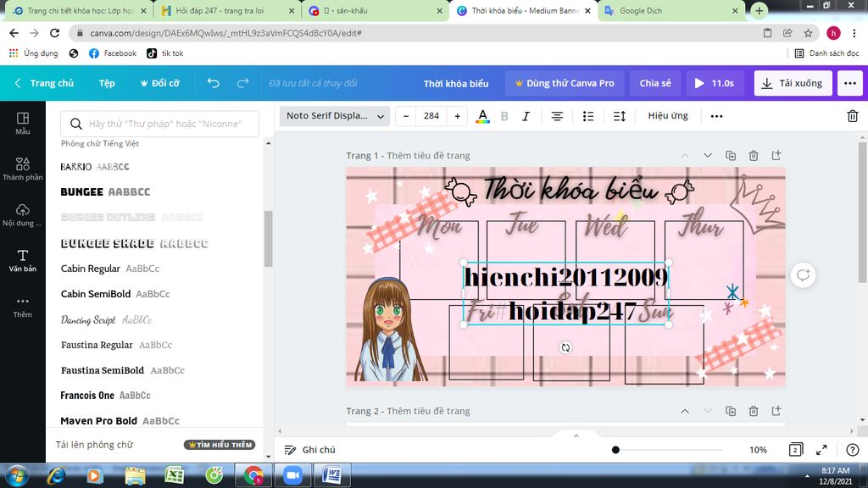This screenshot has width=868, height=488.
Task: Select the Francois One font
Action: 105,396
